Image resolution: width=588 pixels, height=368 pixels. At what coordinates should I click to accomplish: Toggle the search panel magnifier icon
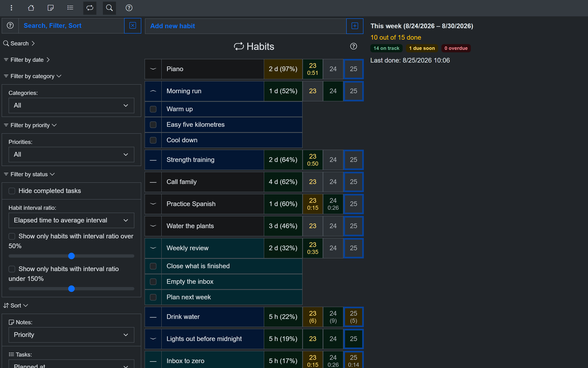tap(109, 8)
